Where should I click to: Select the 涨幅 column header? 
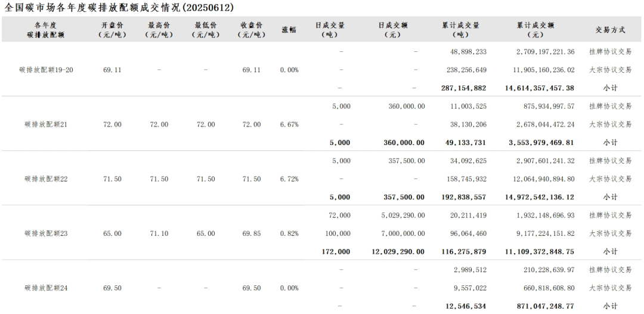click(289, 30)
